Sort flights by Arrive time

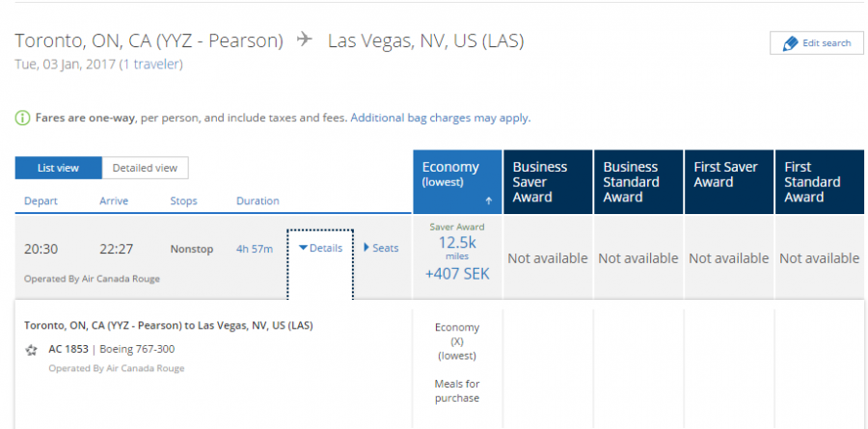pyautogui.click(x=114, y=201)
